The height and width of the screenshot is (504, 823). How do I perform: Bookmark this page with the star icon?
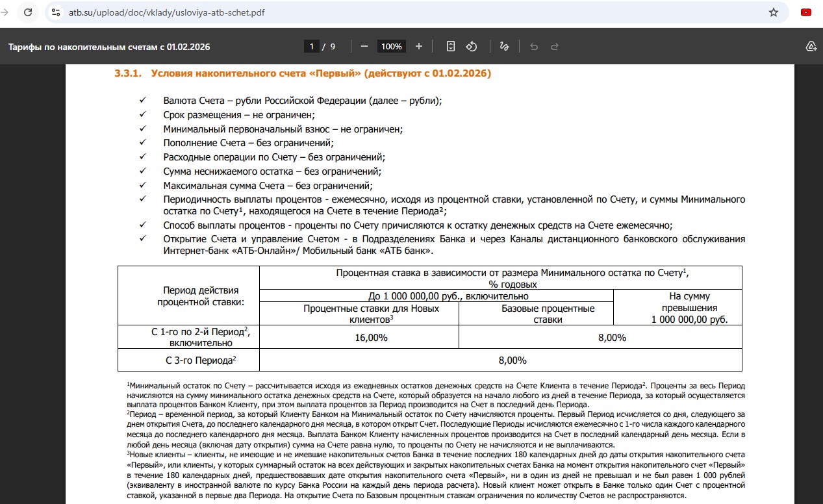click(773, 12)
